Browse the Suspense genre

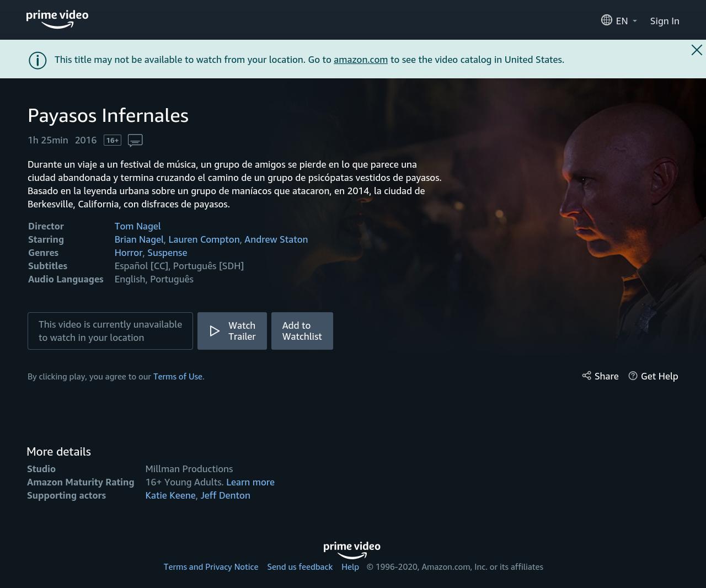tap(167, 253)
